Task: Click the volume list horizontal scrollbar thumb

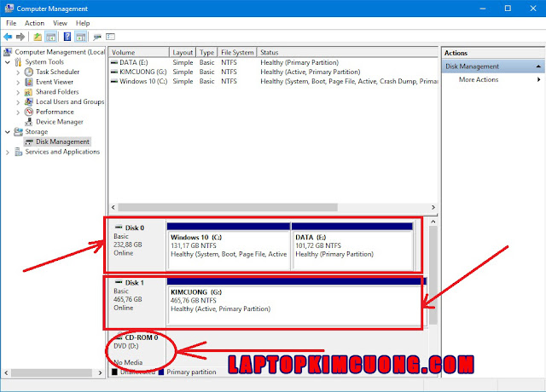Action: pyautogui.click(x=228, y=207)
